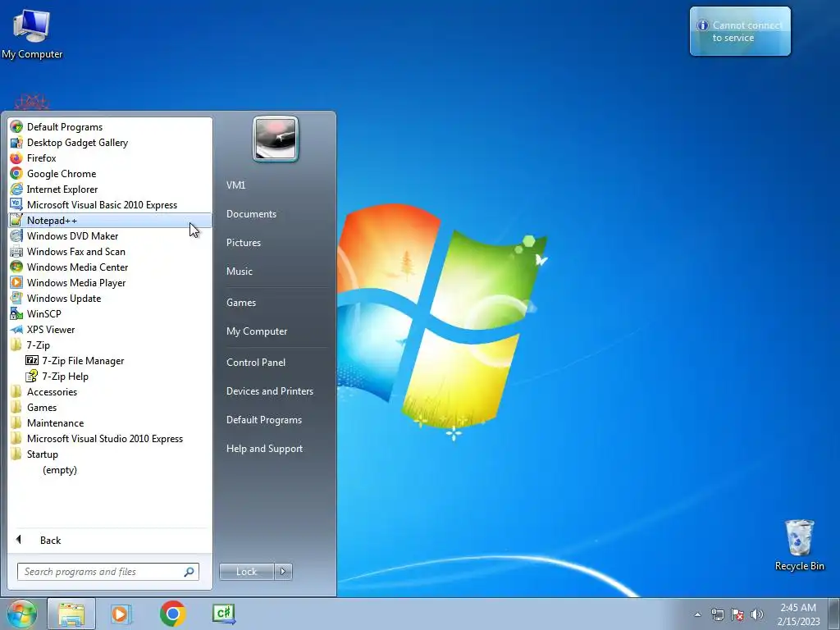The height and width of the screenshot is (630, 840).
Task: Click the Start orb button
Action: [21, 614]
